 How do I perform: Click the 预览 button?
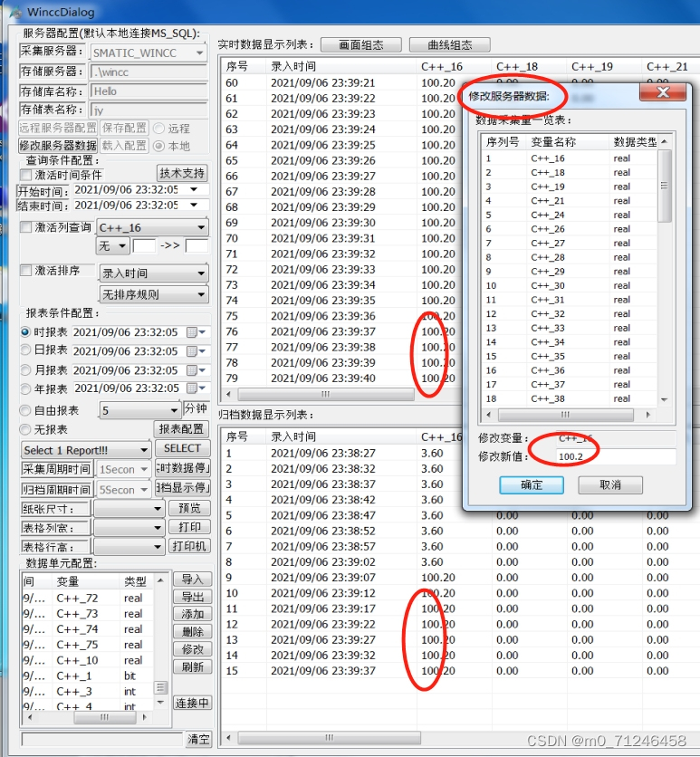pos(189,508)
